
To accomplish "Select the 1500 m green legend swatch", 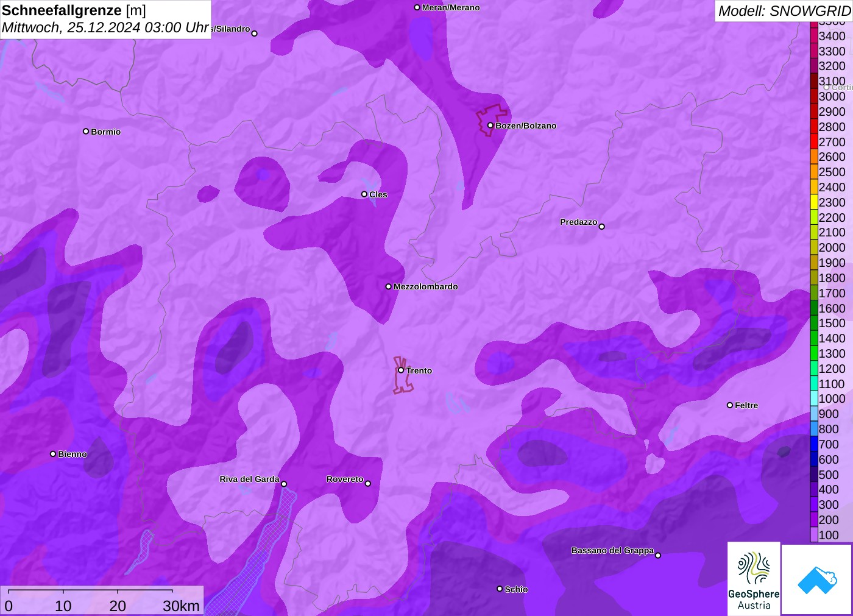I will point(814,323).
